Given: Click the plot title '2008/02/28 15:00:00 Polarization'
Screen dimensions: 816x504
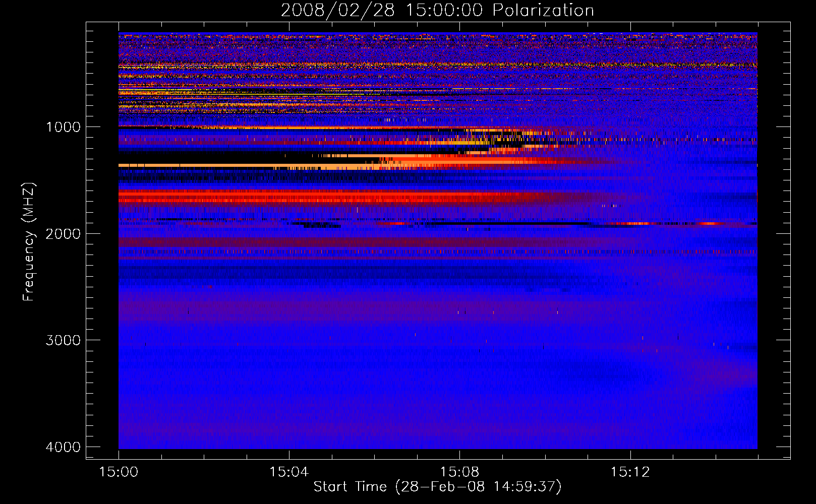Looking at the screenshot, I should [437, 10].
